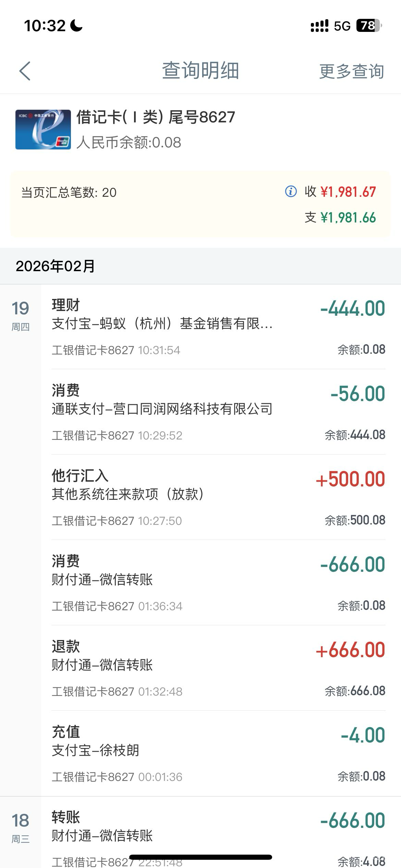Viewport: 401px width, 868px height.
Task: Tap the summary info icon
Action: coord(291,191)
